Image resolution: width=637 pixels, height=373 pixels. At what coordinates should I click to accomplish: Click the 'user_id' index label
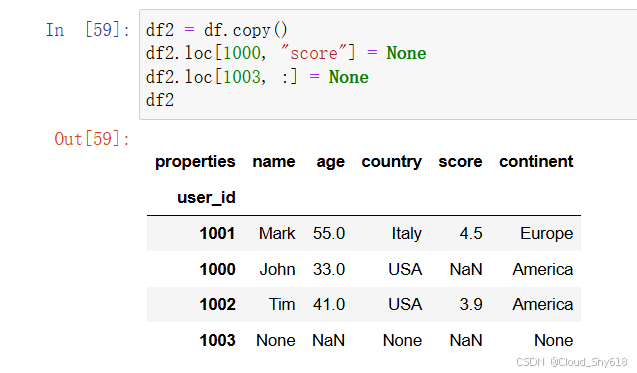(206, 198)
